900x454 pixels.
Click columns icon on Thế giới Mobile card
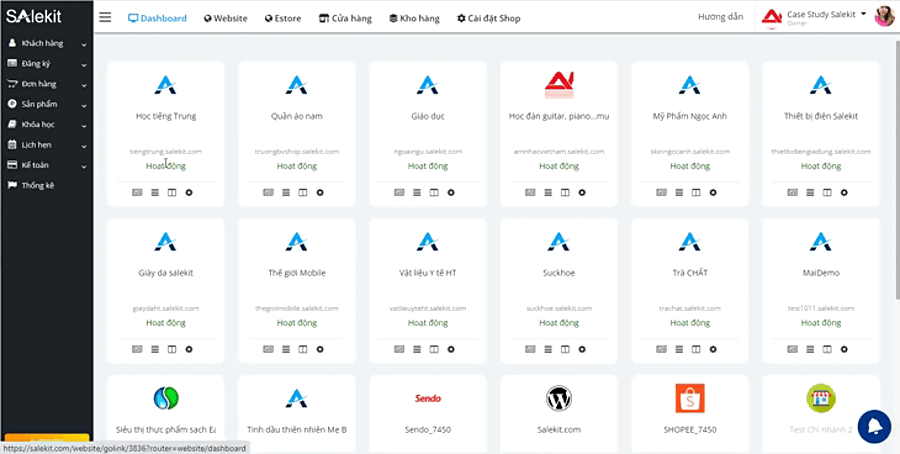tap(302, 349)
